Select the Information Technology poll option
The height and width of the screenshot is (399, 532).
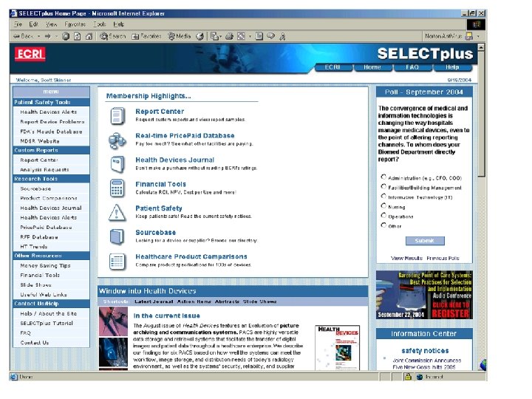click(383, 196)
